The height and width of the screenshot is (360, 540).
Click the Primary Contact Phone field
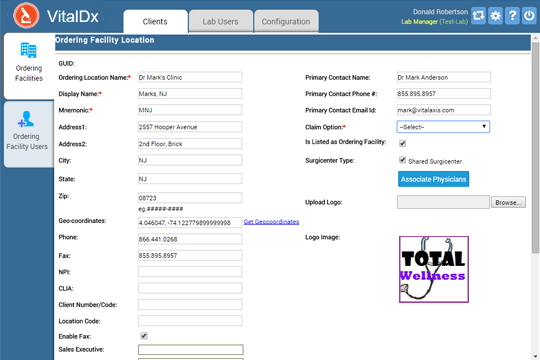coord(444,93)
